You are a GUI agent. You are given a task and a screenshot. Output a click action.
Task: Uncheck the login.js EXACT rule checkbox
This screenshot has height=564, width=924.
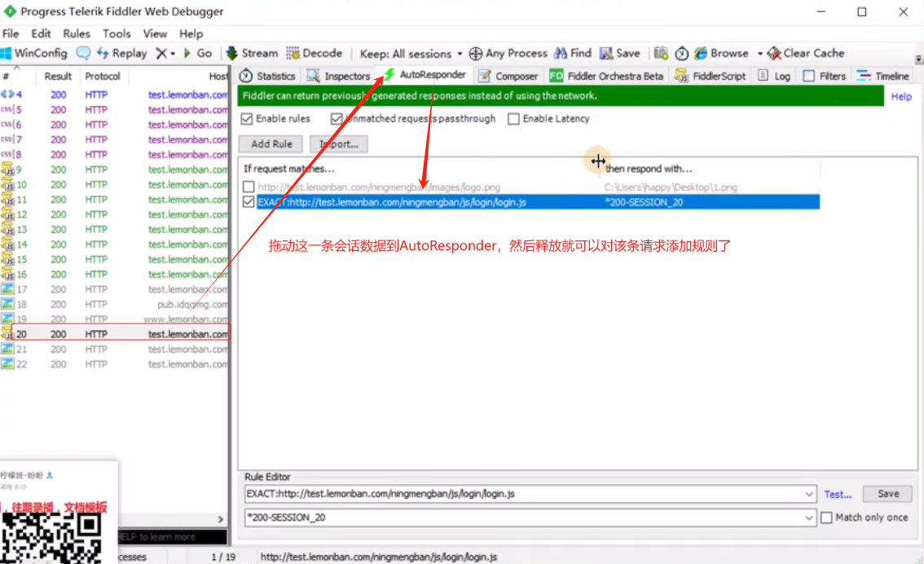tap(249, 202)
